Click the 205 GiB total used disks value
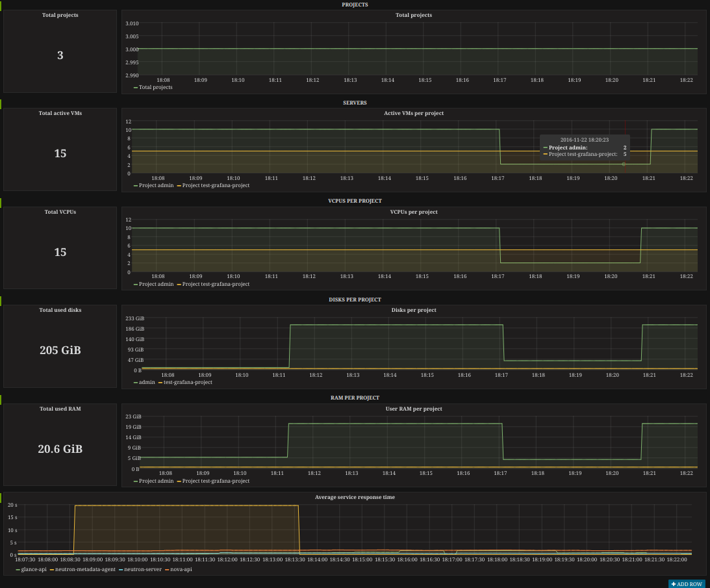The image size is (710, 588). pos(60,350)
